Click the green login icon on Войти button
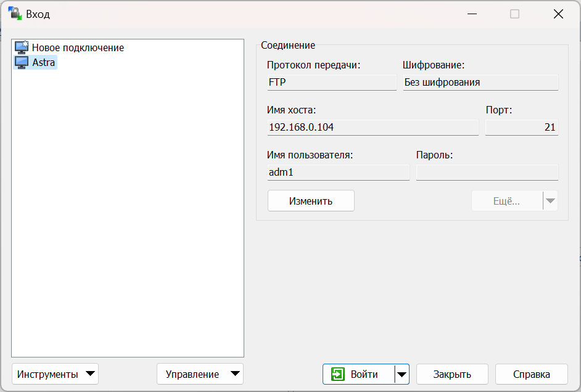581x392 pixels. (x=339, y=374)
